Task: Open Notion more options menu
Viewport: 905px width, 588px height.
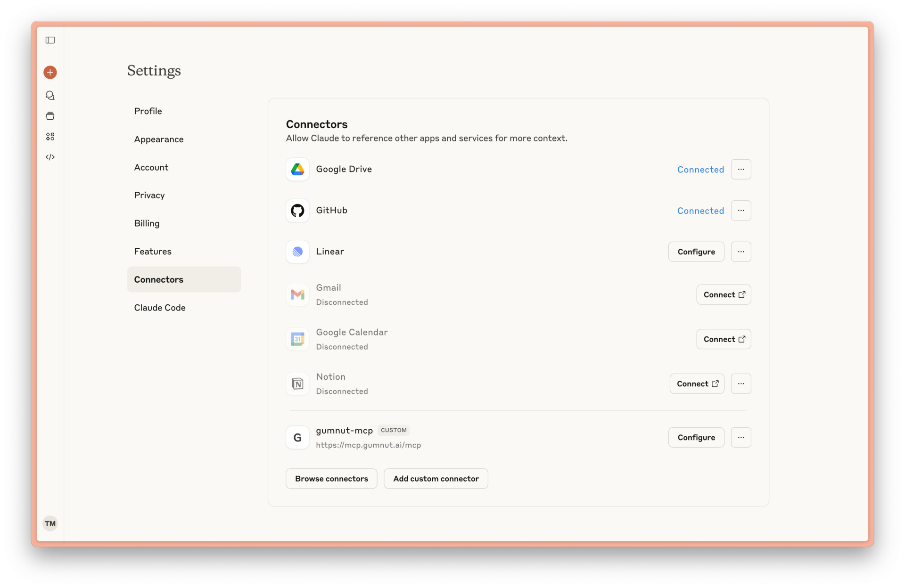Action: click(x=740, y=384)
